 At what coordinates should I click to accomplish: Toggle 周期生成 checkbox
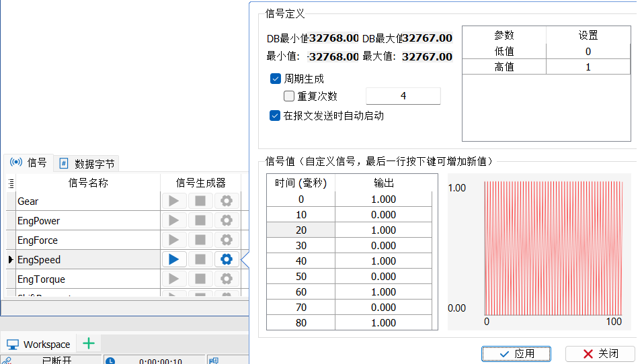276,79
